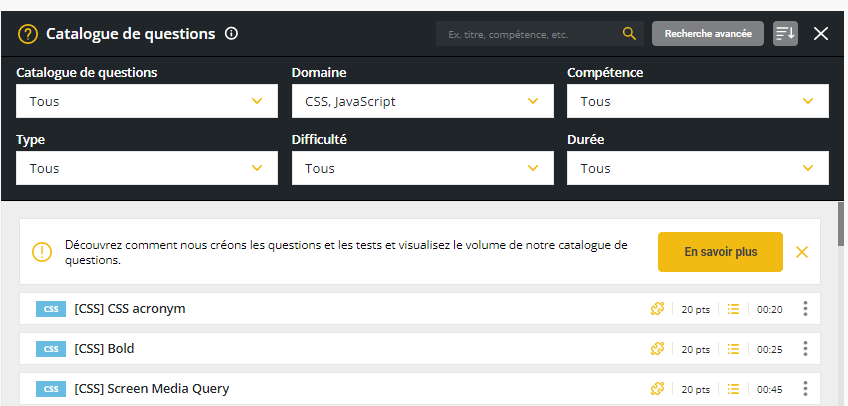Click the sort order icon button
Image resolution: width=848 pixels, height=406 pixels.
tap(785, 34)
